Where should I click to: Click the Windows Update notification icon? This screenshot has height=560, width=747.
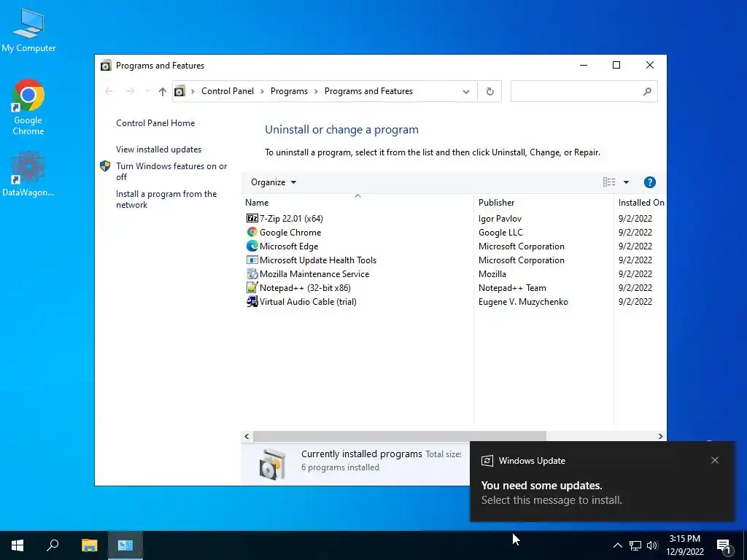coord(487,461)
